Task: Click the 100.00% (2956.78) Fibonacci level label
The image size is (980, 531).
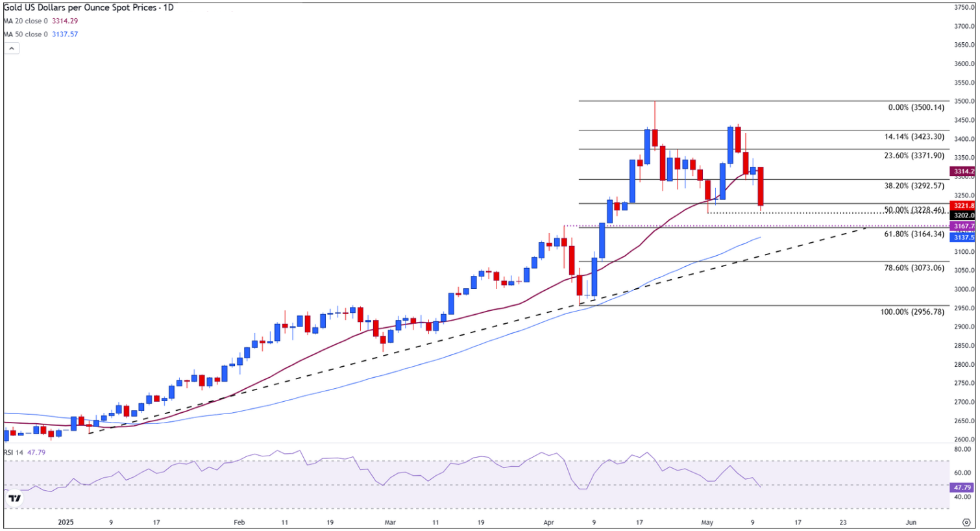Action: point(913,312)
